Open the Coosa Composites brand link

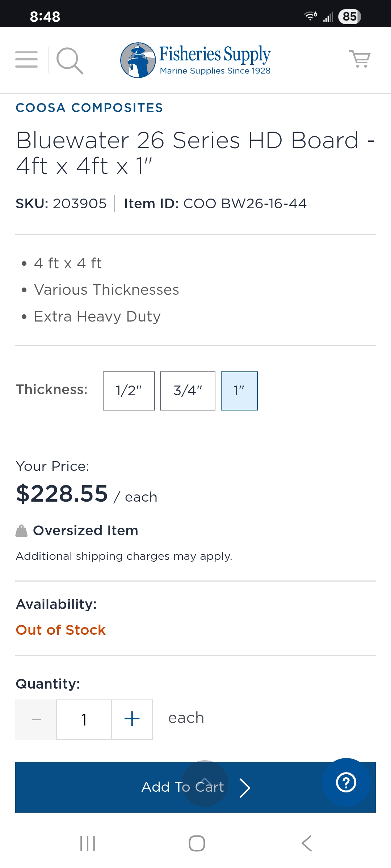tap(89, 108)
